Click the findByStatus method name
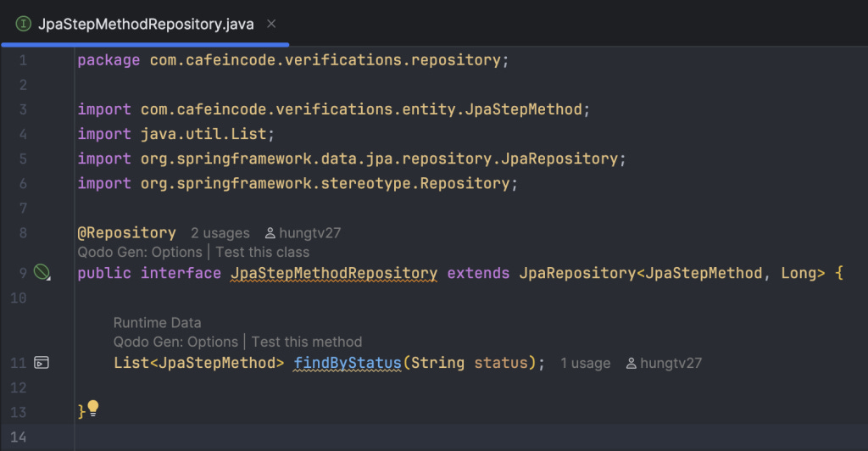The width and height of the screenshot is (868, 451). click(347, 363)
